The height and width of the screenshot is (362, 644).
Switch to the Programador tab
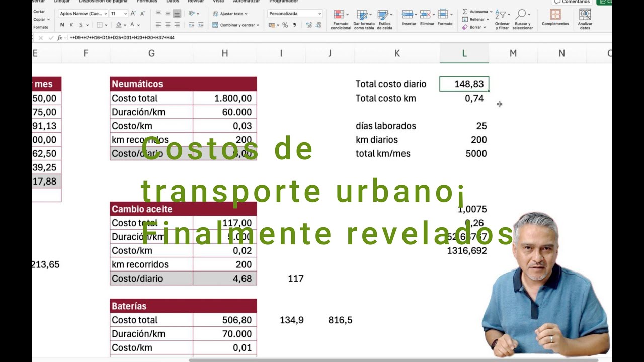[284, 2]
